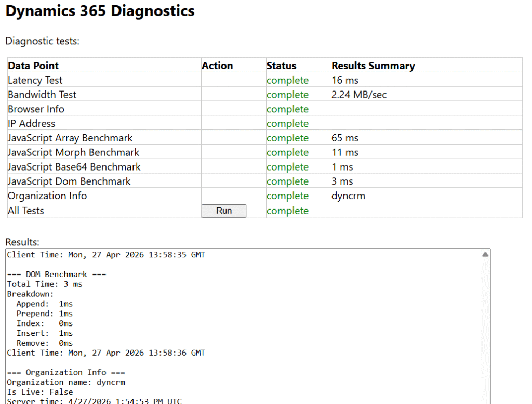Click 'complete' status for Morph Benchmark

coord(287,153)
